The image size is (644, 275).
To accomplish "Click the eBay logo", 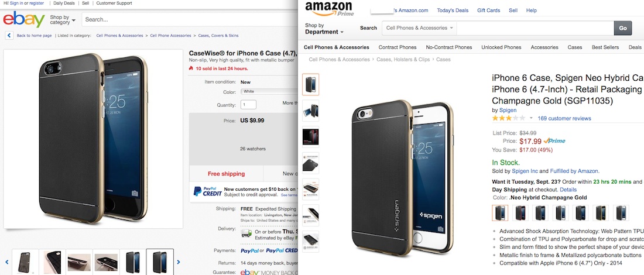I will [x=24, y=20].
